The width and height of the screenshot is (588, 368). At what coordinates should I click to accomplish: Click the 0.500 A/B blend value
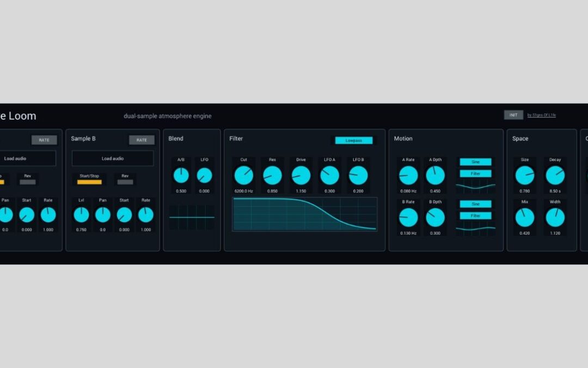pos(181,191)
